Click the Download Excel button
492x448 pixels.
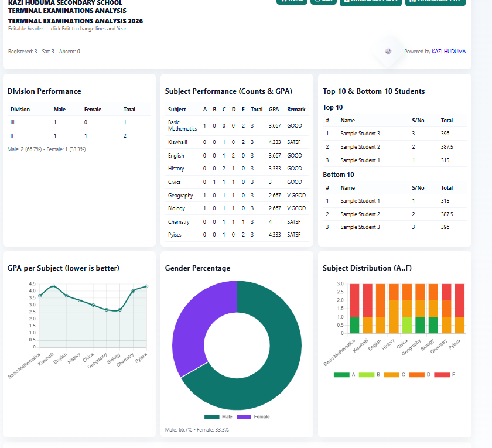pos(371,2)
